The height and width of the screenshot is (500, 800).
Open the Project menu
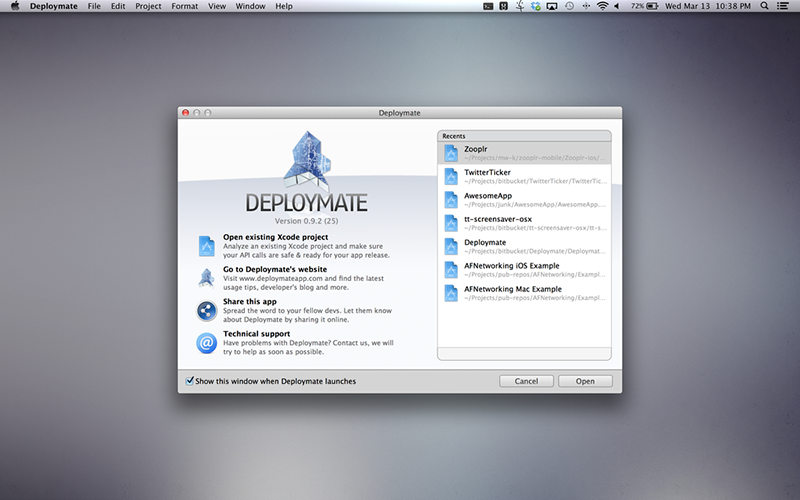tap(148, 6)
